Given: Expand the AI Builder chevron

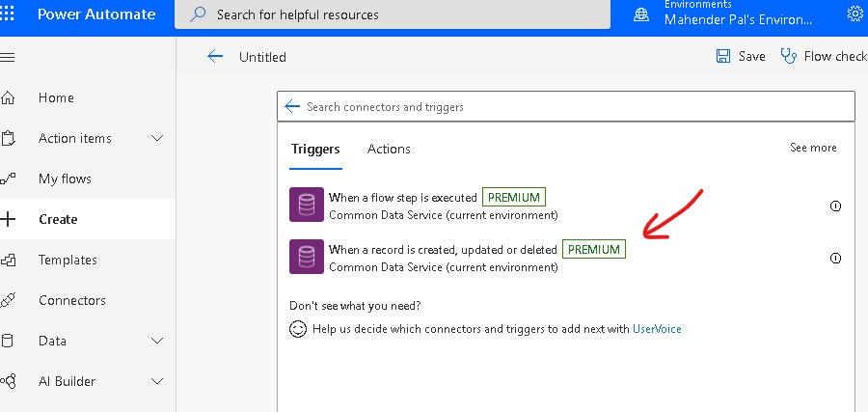Looking at the screenshot, I should coord(157,381).
